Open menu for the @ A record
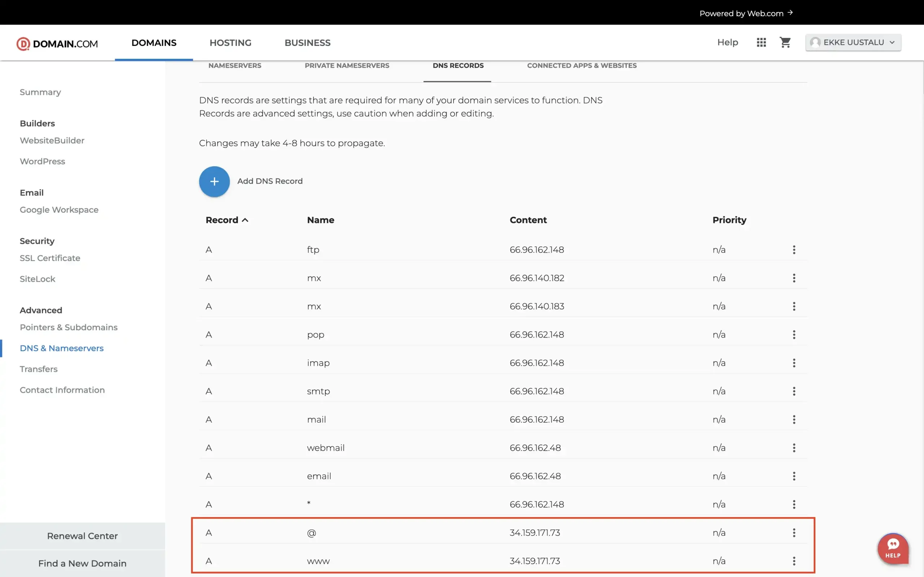This screenshot has height=577, width=924. click(793, 533)
